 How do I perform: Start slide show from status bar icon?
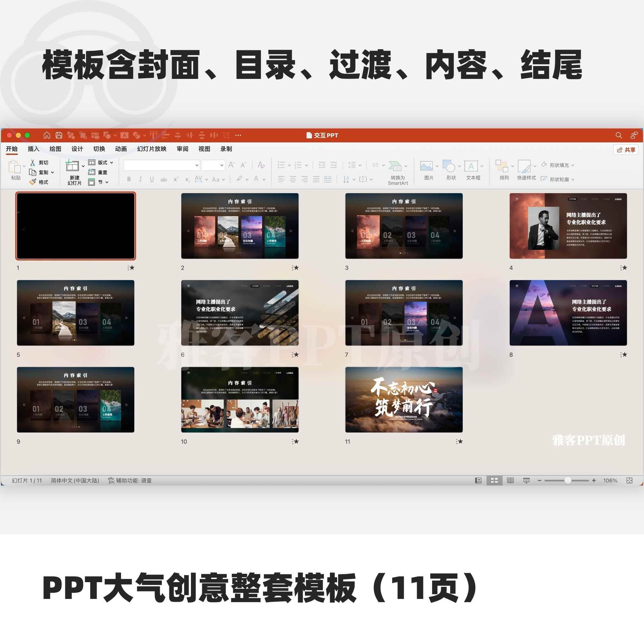tap(526, 480)
